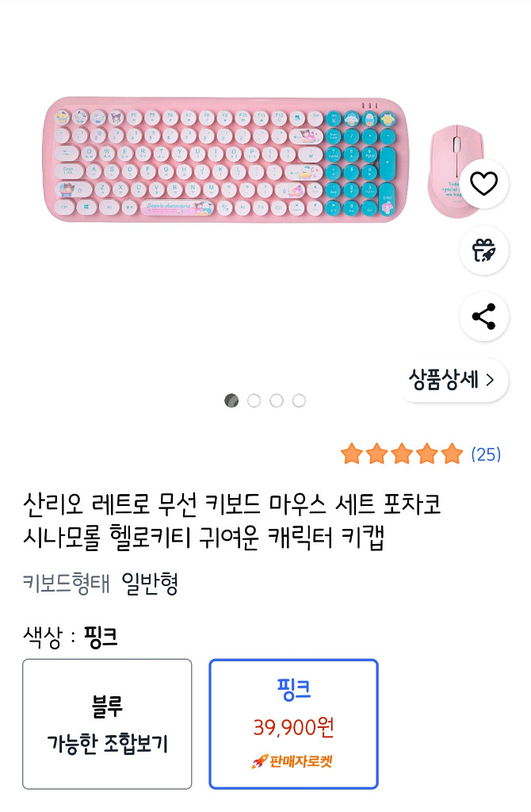
Task: Go to fourth image indicator dot
Action: point(299,400)
